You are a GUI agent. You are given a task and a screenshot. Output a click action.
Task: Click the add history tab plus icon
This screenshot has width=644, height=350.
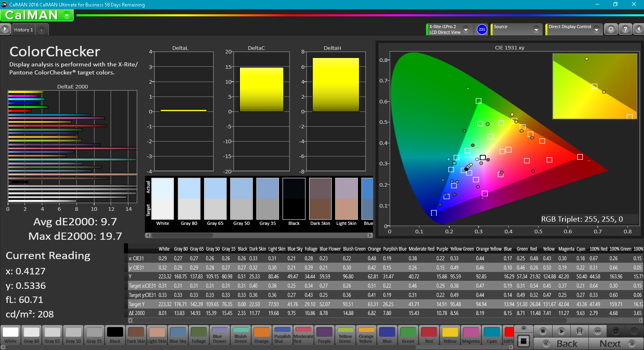click(x=41, y=30)
